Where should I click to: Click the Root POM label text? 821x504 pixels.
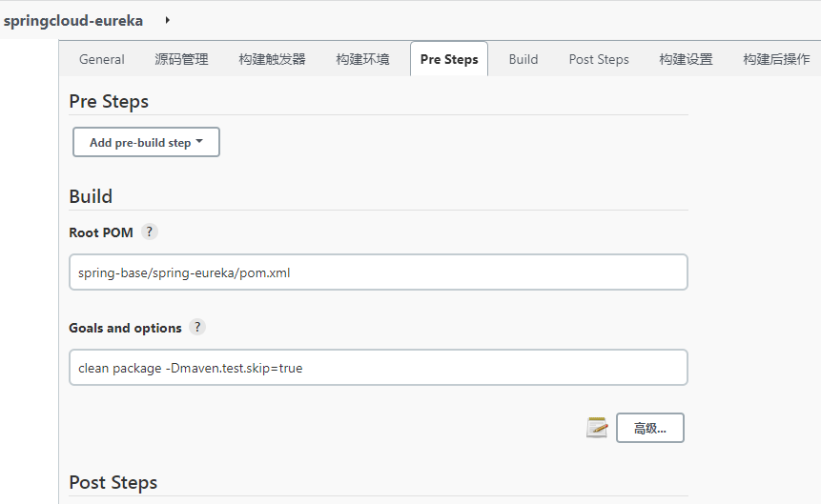point(101,232)
